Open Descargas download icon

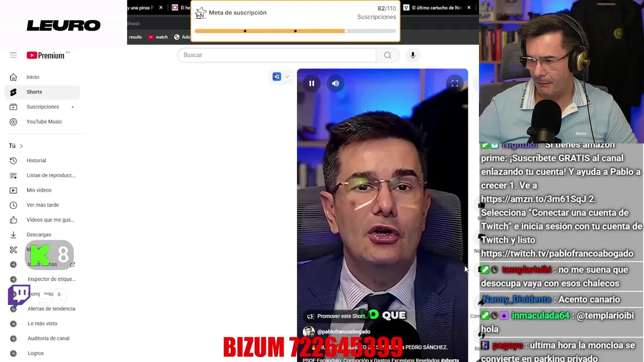(x=13, y=235)
